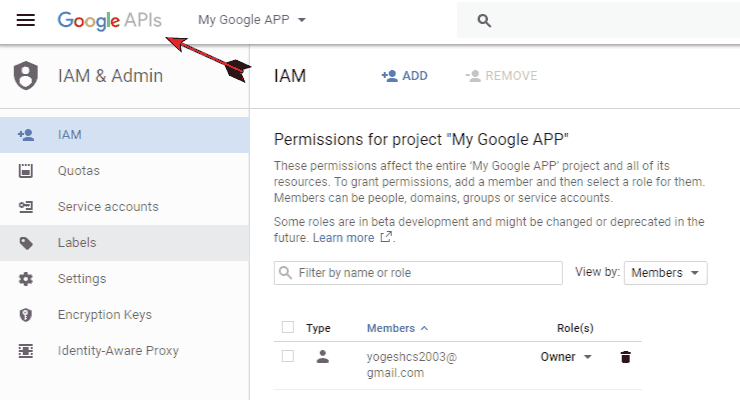Screen dimensions: 740x400
Task: Click the Service accounts sidebar icon
Action: [25, 207]
